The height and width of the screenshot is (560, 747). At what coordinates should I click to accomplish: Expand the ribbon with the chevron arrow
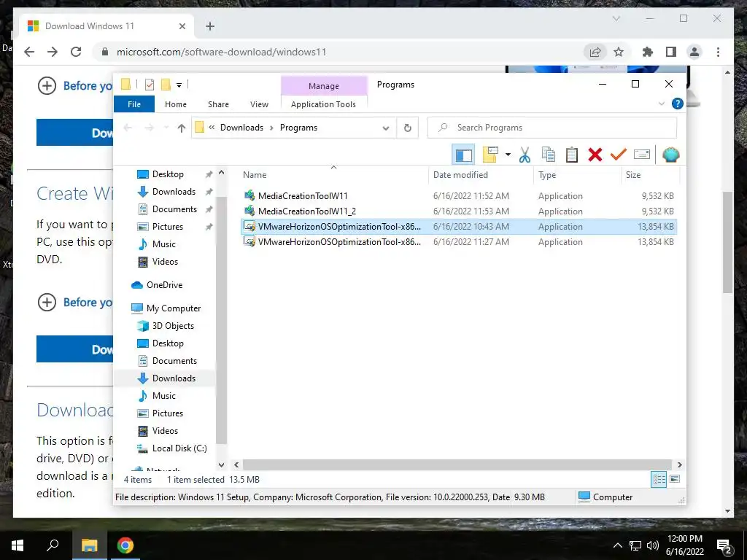point(661,104)
